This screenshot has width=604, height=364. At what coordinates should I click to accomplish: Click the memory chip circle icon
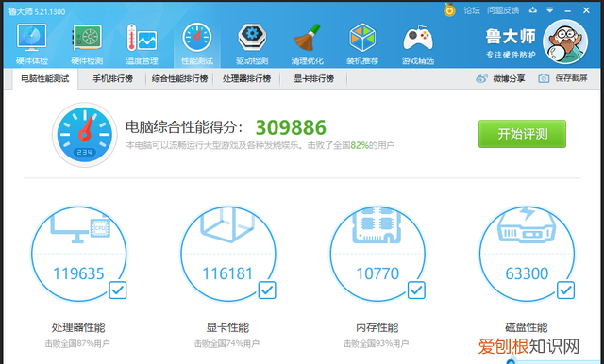pyautogui.click(x=377, y=254)
